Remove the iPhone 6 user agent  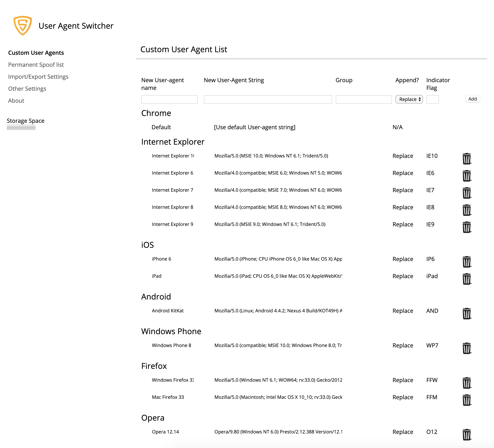(x=466, y=262)
